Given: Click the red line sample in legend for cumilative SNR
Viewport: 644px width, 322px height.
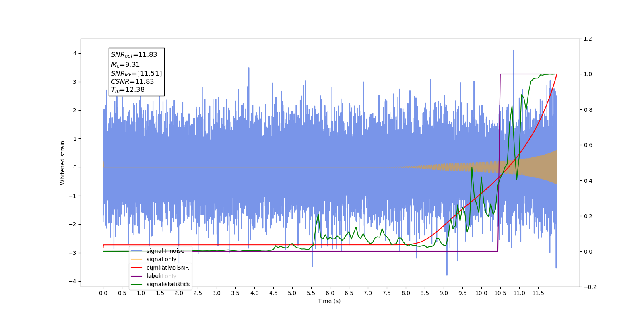Looking at the screenshot, I should (137, 268).
